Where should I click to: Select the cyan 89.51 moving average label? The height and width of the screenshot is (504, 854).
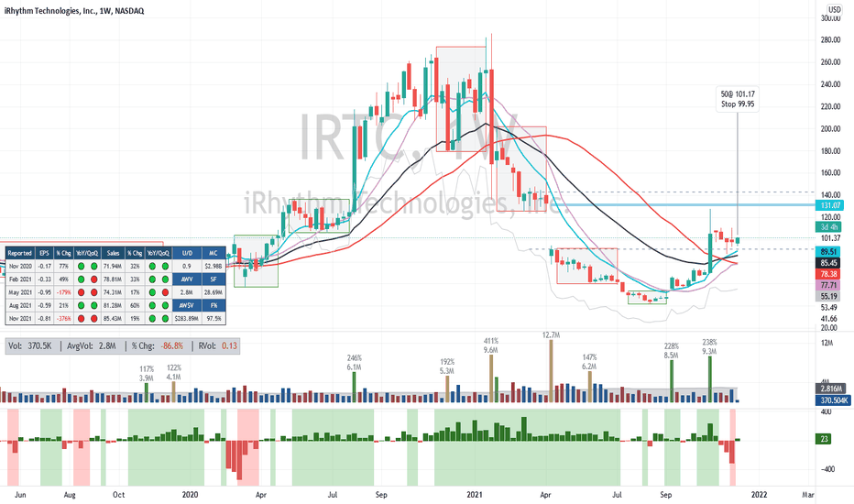click(828, 252)
